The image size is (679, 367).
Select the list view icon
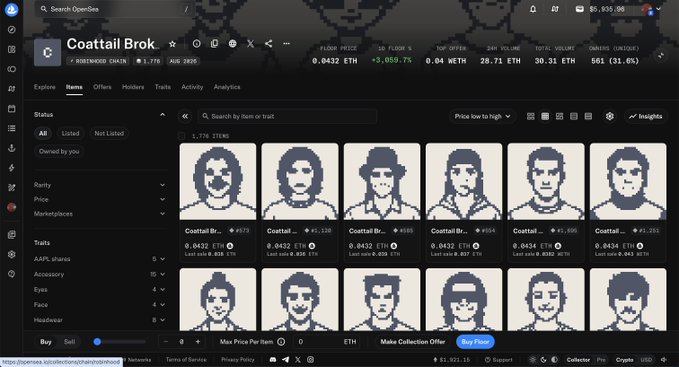pos(574,116)
